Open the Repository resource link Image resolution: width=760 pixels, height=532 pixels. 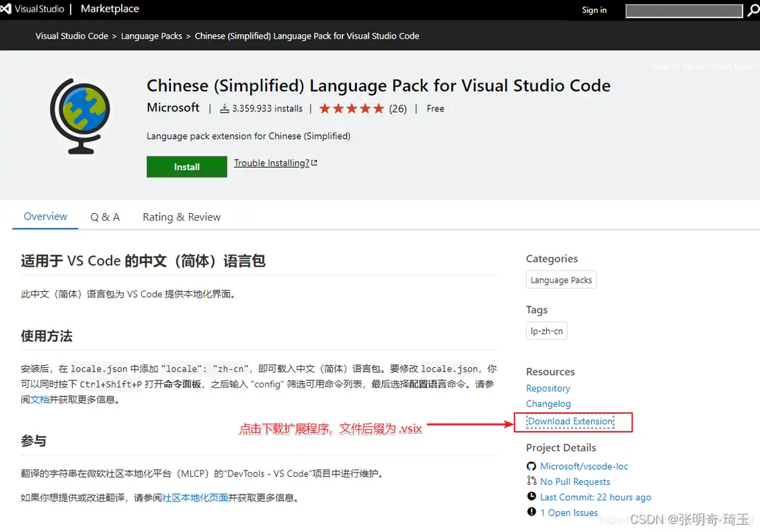(x=548, y=388)
